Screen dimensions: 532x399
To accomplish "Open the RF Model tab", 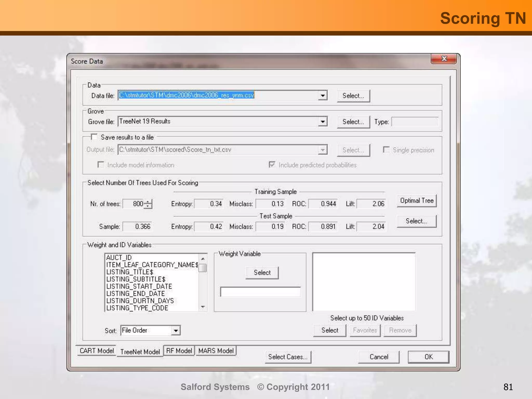I will click(x=179, y=351).
